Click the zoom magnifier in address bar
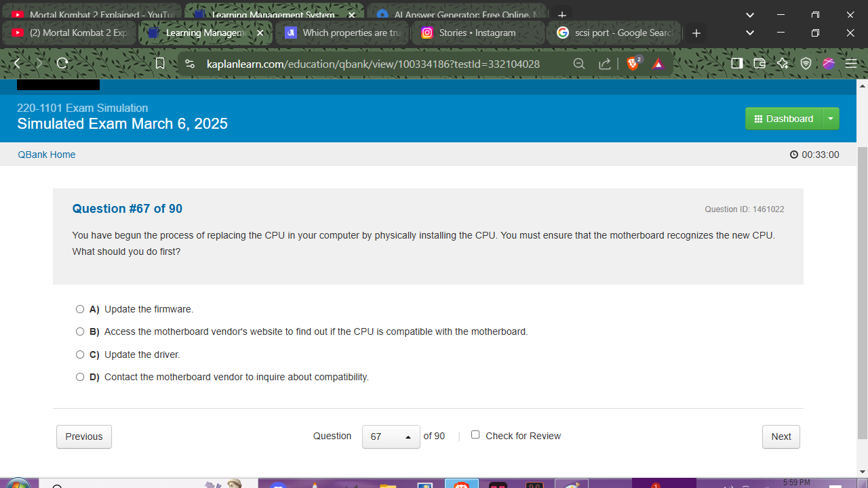This screenshot has height=488, width=868. click(579, 64)
